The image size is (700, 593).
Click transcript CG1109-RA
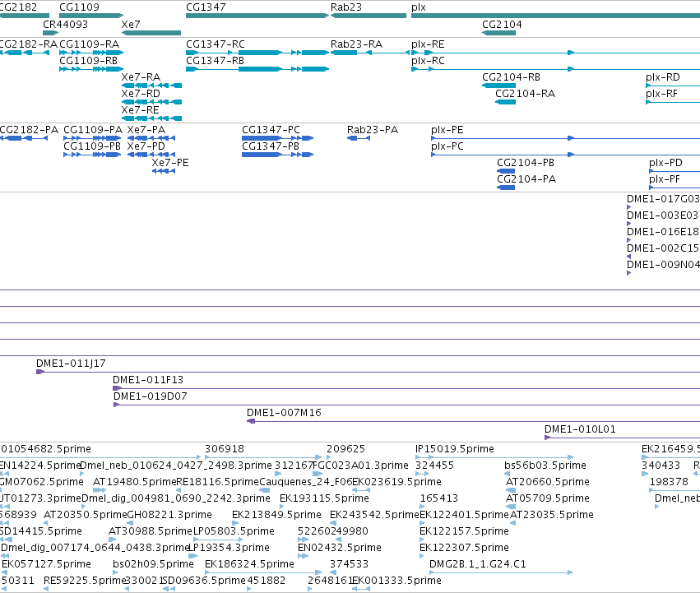[91, 53]
